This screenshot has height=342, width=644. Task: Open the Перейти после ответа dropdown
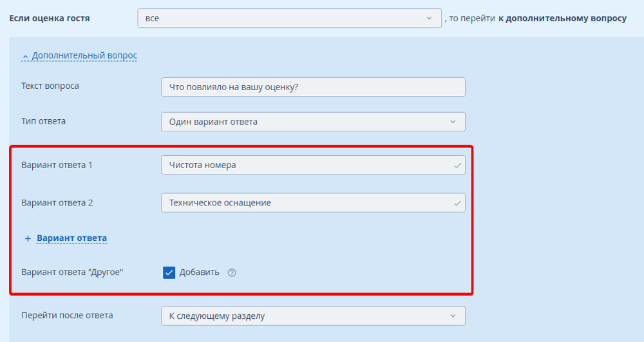tap(312, 316)
